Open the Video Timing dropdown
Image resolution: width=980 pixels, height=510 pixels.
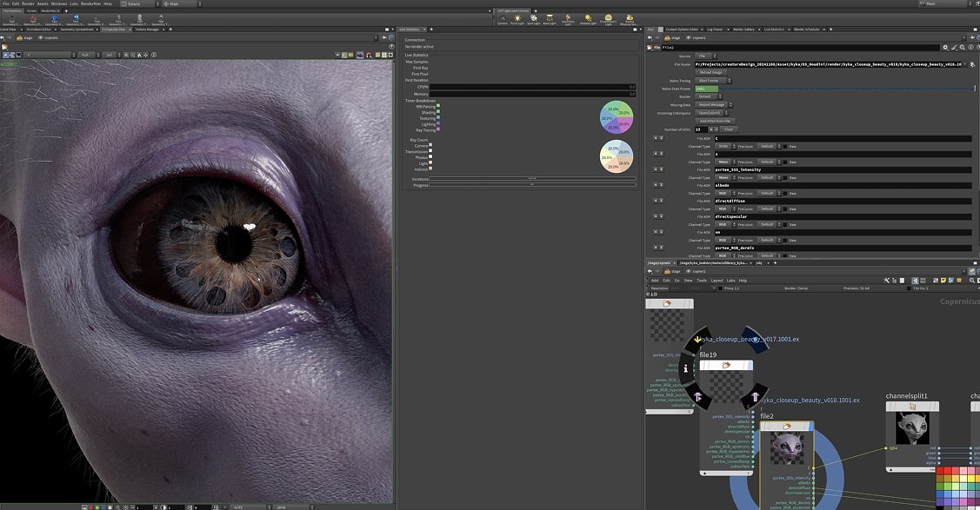click(x=712, y=81)
